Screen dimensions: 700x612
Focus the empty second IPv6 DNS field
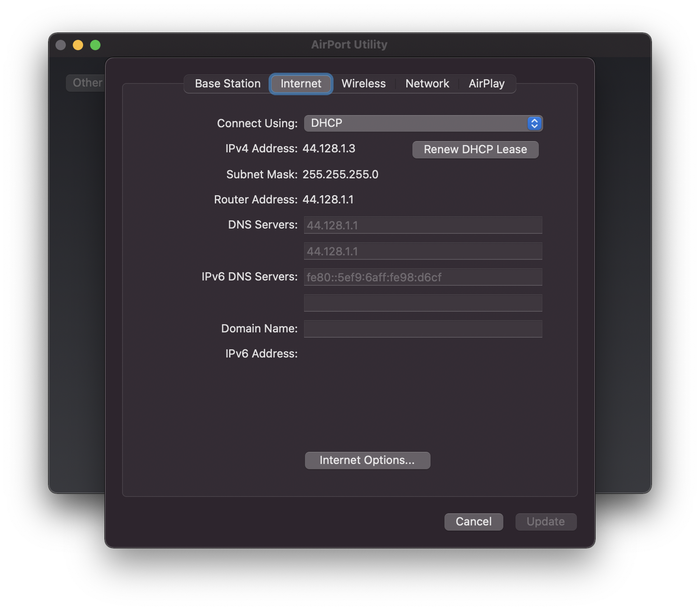coord(423,303)
